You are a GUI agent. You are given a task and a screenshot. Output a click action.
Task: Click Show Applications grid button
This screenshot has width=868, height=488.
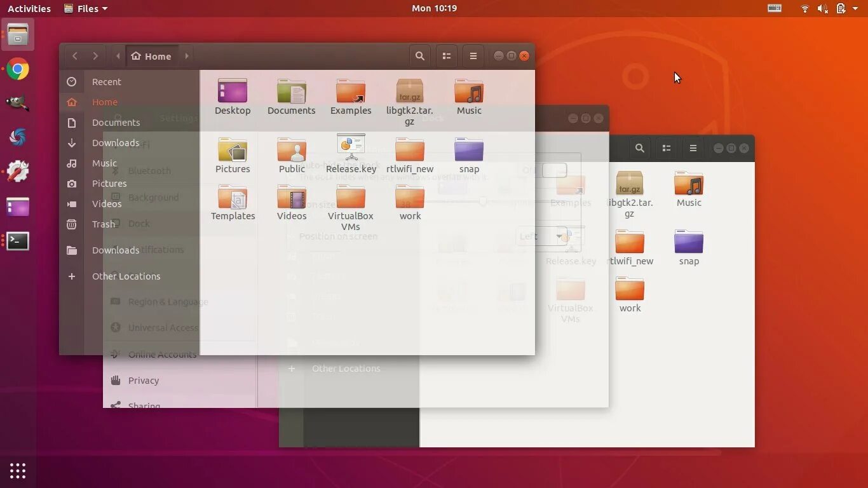click(18, 471)
